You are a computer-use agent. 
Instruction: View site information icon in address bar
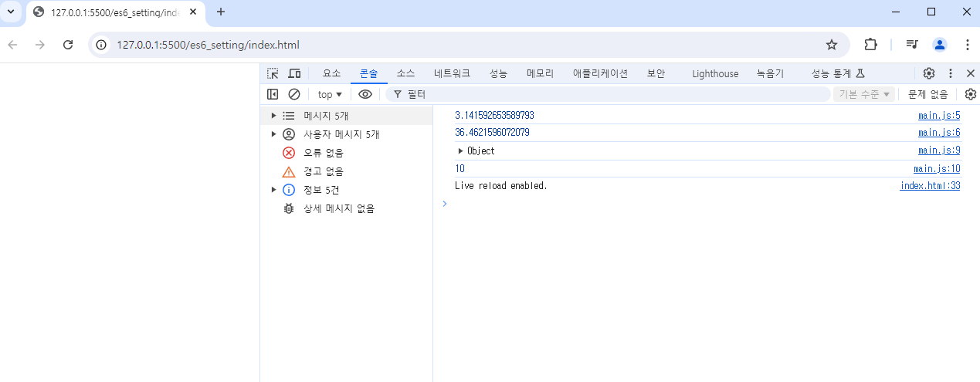(101, 45)
